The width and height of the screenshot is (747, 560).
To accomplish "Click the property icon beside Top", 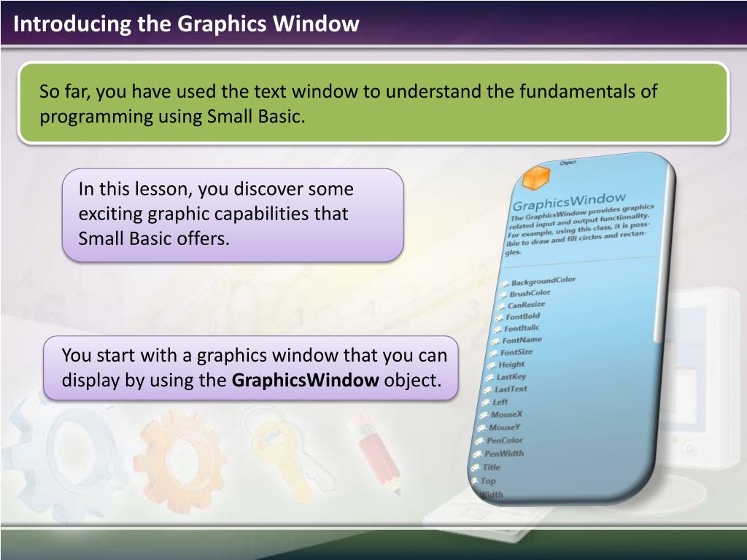I will 474,481.
